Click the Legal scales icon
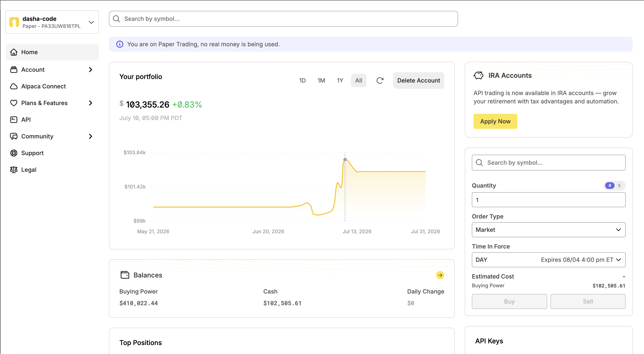Viewport: 644px width, 354px height. tap(14, 170)
